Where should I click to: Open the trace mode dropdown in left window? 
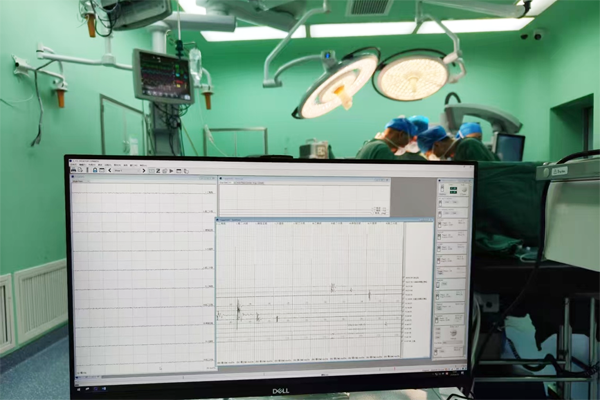[79, 181]
